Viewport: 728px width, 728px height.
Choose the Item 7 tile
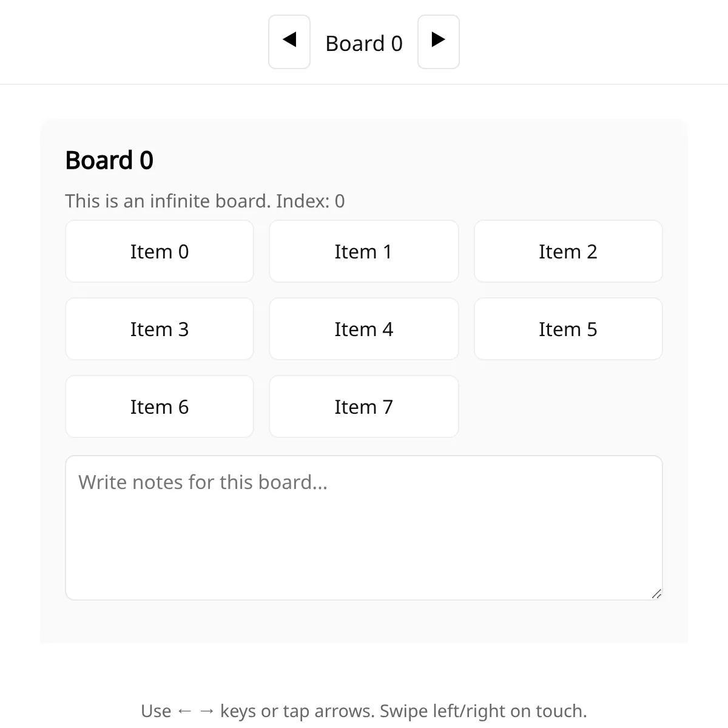(x=364, y=406)
